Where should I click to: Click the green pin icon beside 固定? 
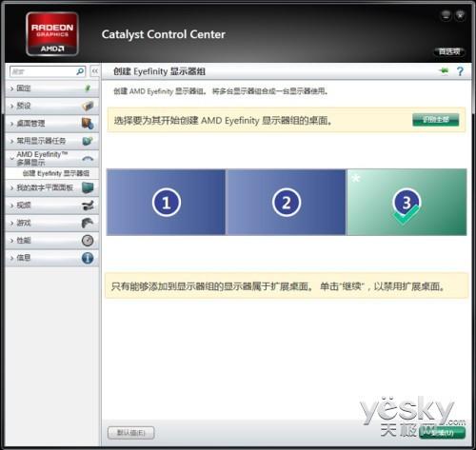click(x=88, y=88)
